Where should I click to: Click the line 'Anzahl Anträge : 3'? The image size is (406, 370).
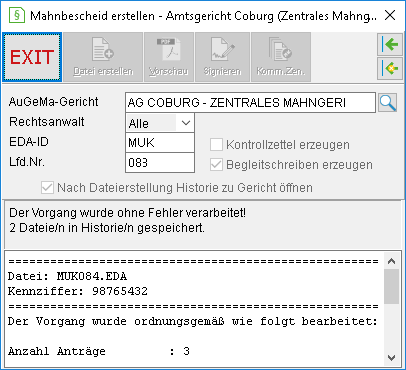(x=99, y=351)
